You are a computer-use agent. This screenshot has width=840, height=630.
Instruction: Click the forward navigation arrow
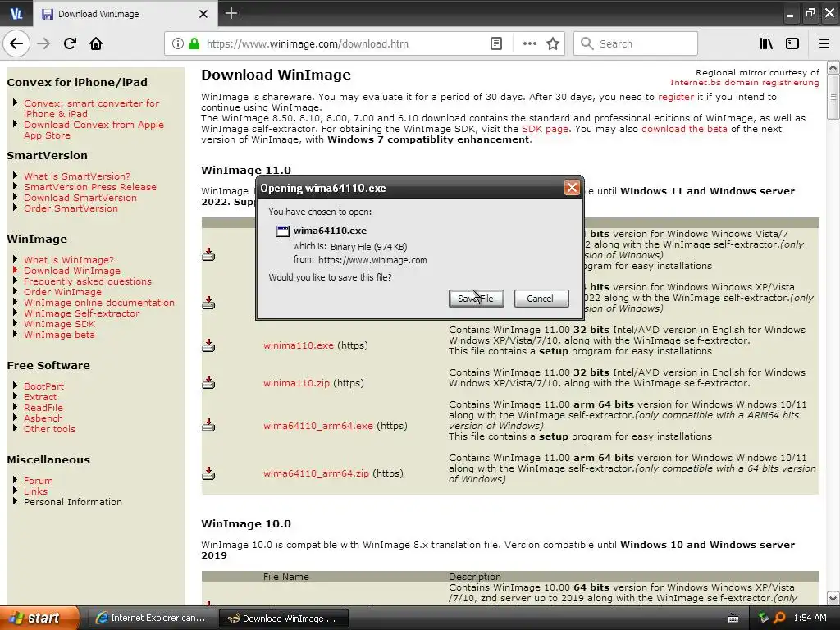point(43,43)
